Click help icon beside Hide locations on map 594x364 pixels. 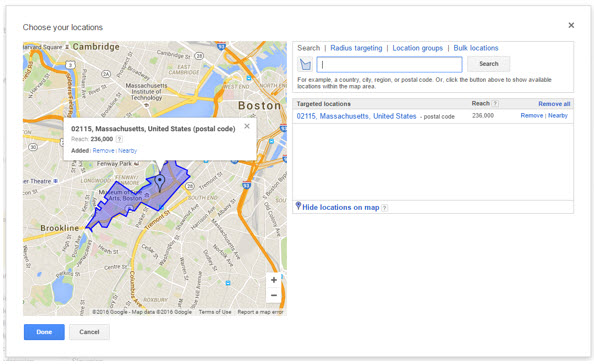pyautogui.click(x=385, y=208)
